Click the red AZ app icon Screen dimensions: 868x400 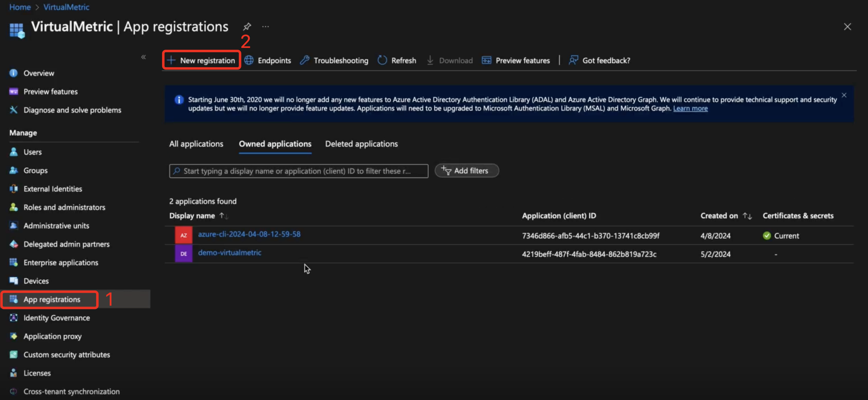pos(183,235)
